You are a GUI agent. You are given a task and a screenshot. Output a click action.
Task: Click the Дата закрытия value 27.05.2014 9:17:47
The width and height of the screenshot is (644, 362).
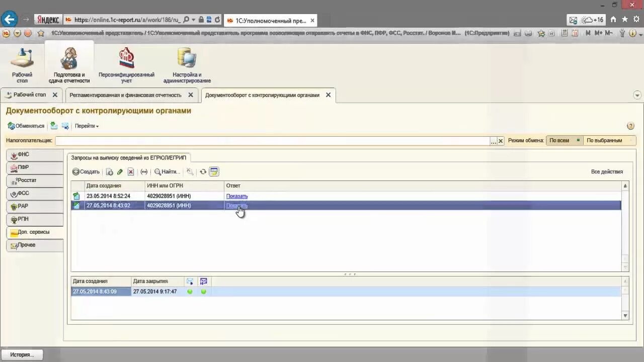(x=155, y=292)
